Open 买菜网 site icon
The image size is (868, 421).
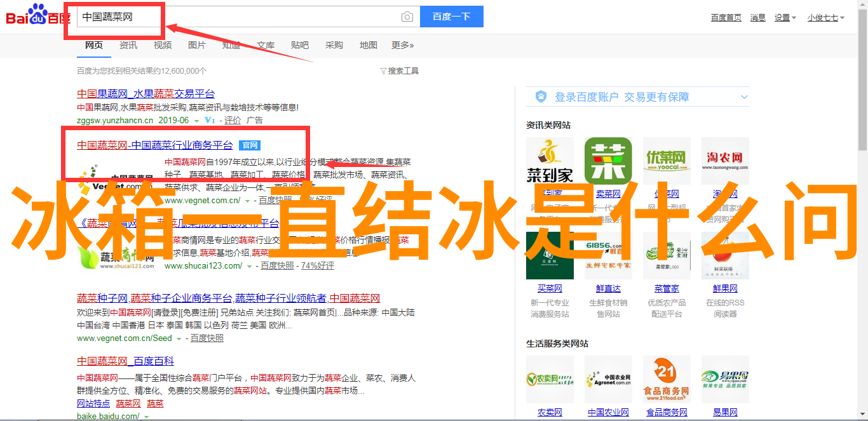click(550, 255)
